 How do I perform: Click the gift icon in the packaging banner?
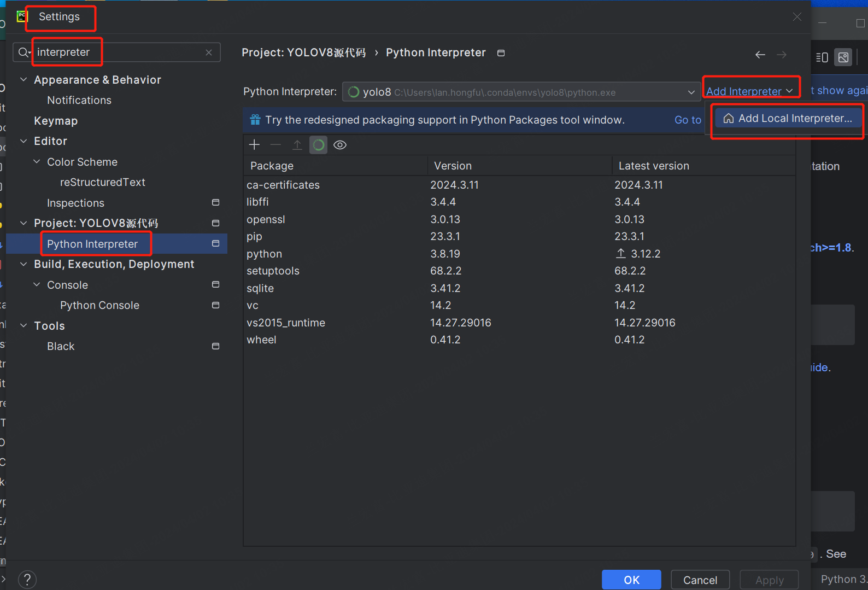point(255,120)
